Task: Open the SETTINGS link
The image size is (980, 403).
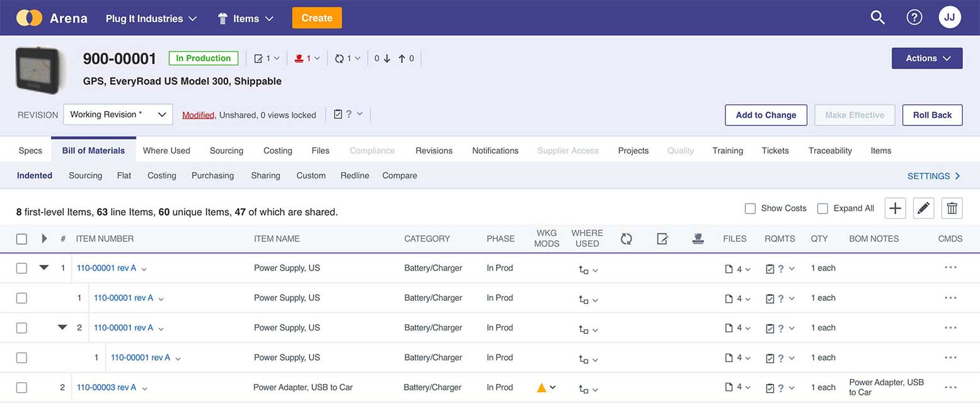Action: pyautogui.click(x=934, y=176)
